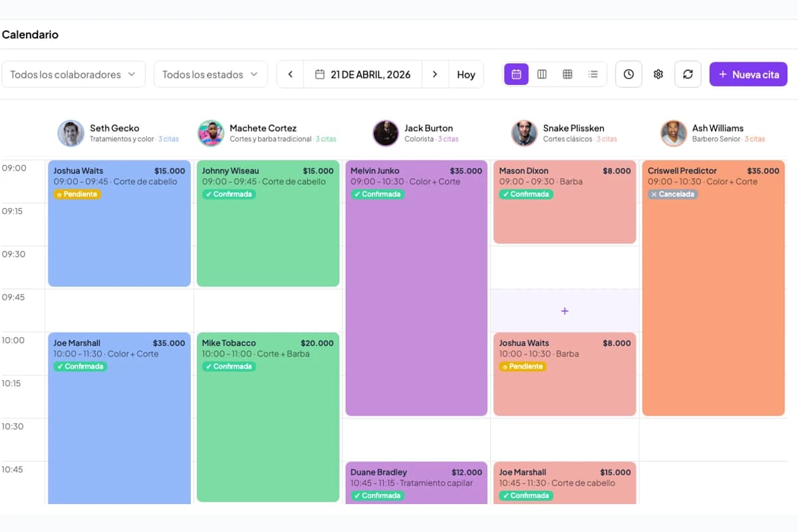Screen dimensions: 798x532
Task: Select the day view calendar icon
Action: (516, 74)
